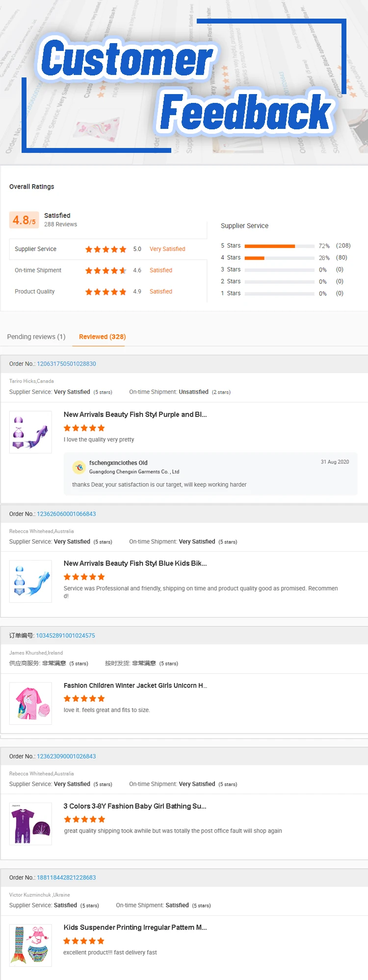Select the 4 Stars rating bar

coord(279,258)
